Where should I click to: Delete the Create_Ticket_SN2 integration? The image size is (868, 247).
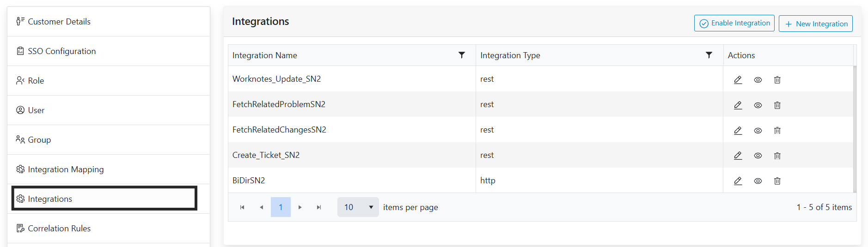tap(777, 156)
